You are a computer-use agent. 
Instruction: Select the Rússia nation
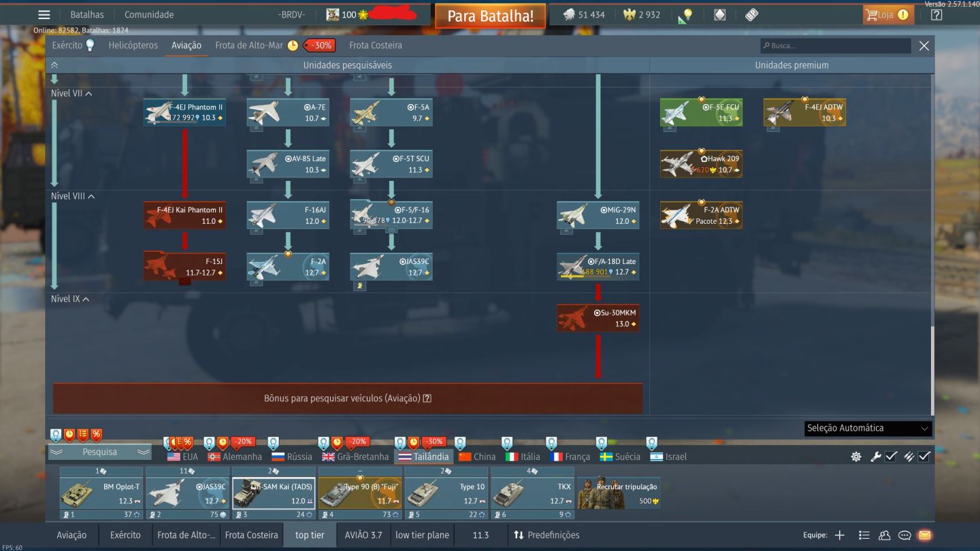pos(292,456)
